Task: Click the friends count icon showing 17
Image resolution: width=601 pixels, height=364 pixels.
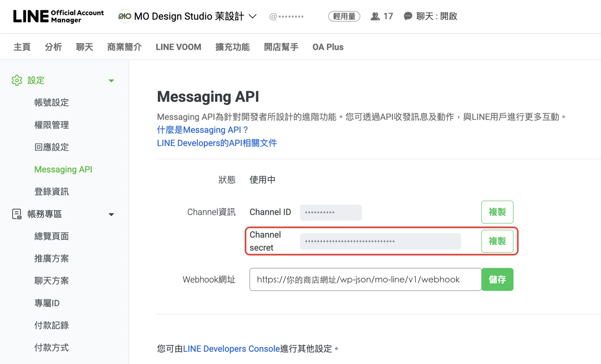Action: tap(375, 16)
